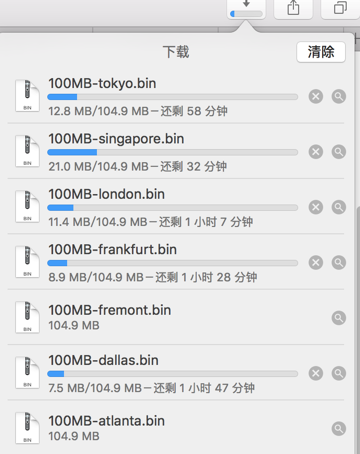The height and width of the screenshot is (454, 360).
Task: Open the Share toolbar button
Action: click(293, 8)
